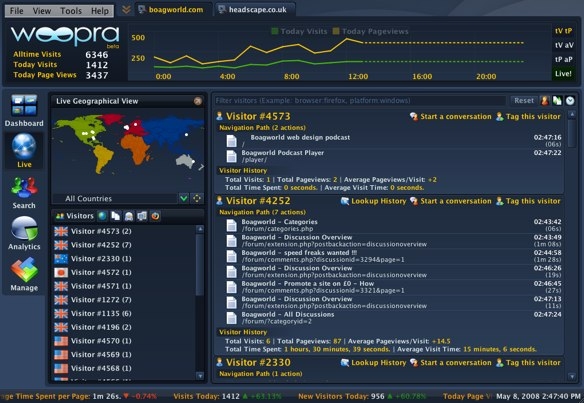Viewport: 584px width, 403px height.
Task: Open the Tools menu
Action: (71, 11)
